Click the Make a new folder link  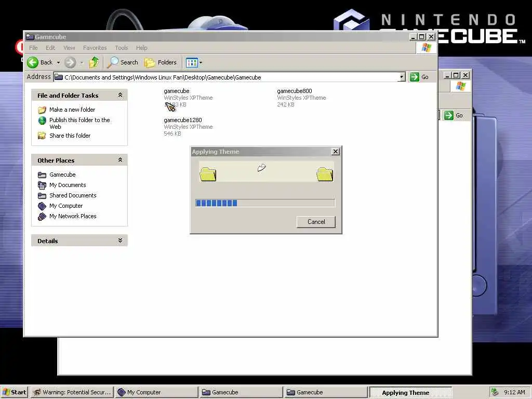tap(72, 110)
